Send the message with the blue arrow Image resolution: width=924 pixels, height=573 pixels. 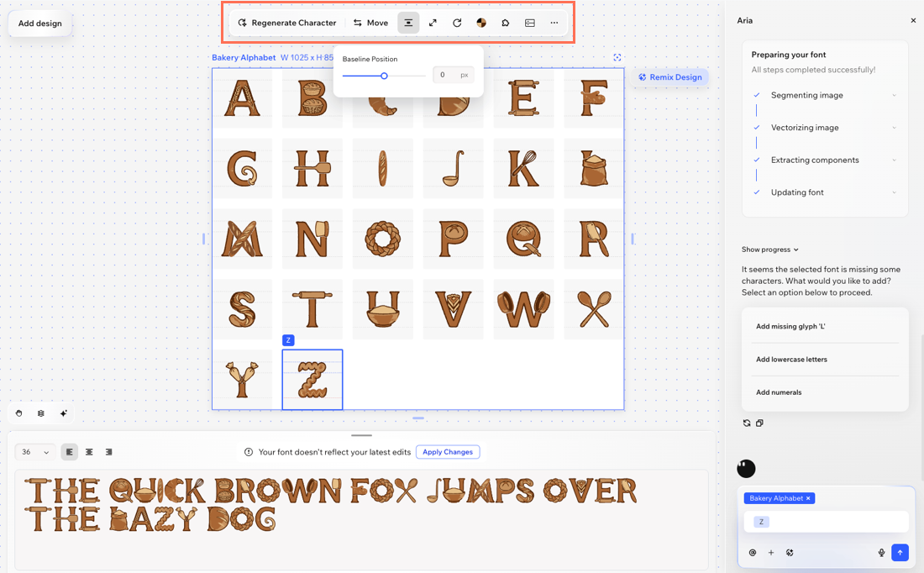[900, 552]
